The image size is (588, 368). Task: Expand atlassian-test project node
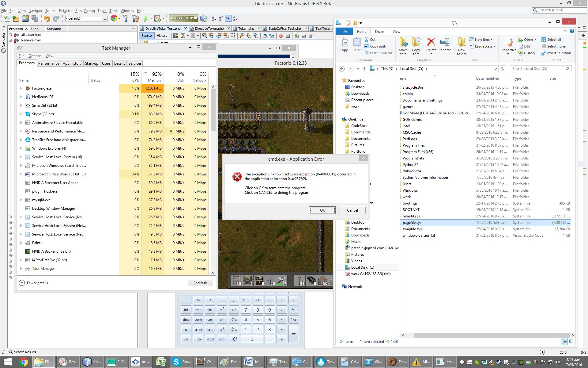10,35
